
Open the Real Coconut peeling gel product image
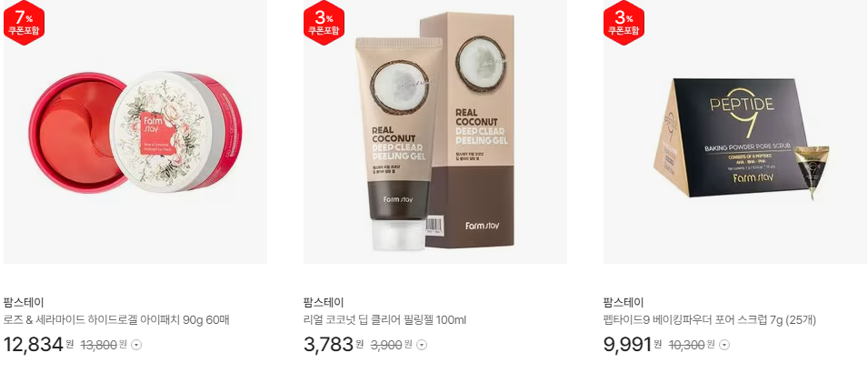435,132
